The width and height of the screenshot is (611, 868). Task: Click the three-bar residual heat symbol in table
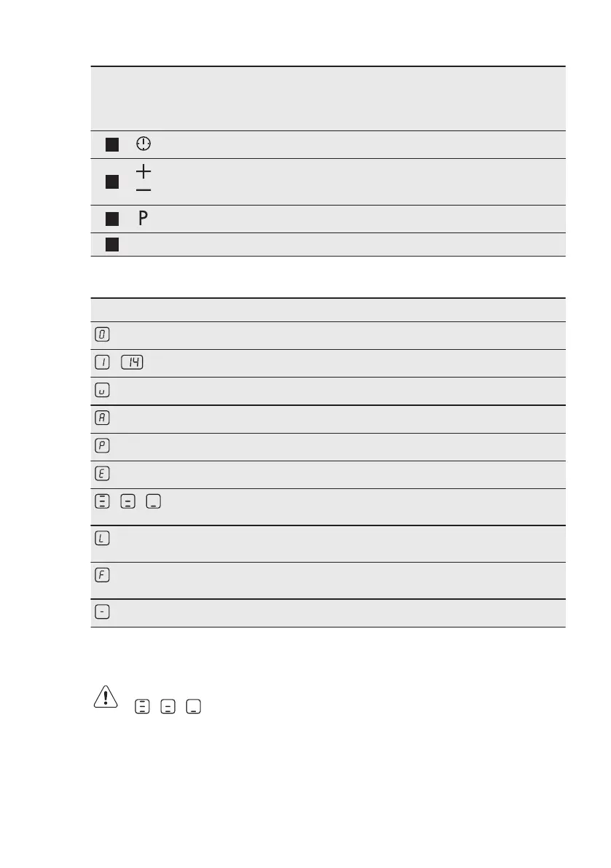click(102, 502)
